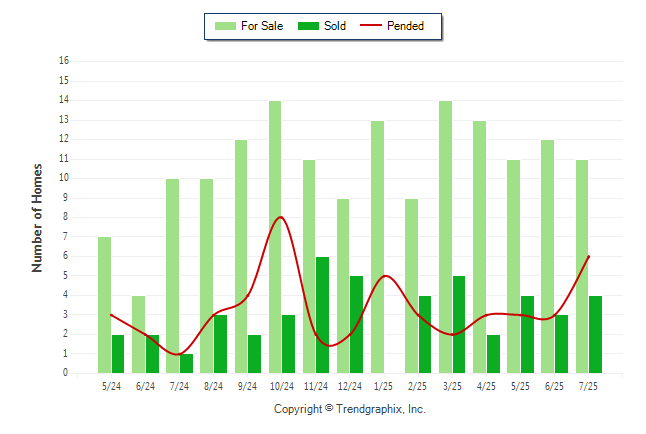This screenshot has width=646, height=434.
Task: Click the 'Pended' legend label
Action: click(405, 26)
